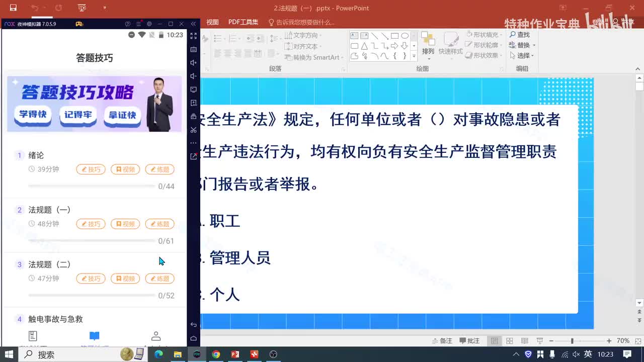Screen dimensions: 644x362
Task: Open Shape Effects (形状效果) dropdown
Action: click(485, 55)
